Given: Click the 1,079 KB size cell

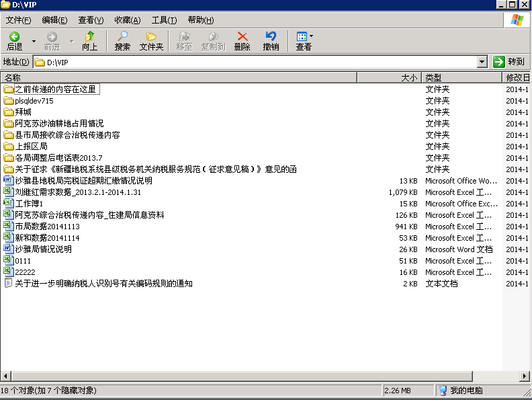Looking at the screenshot, I should coord(403,192).
